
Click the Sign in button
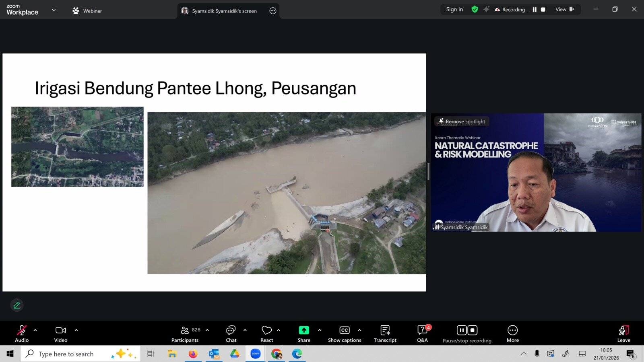[x=454, y=9]
